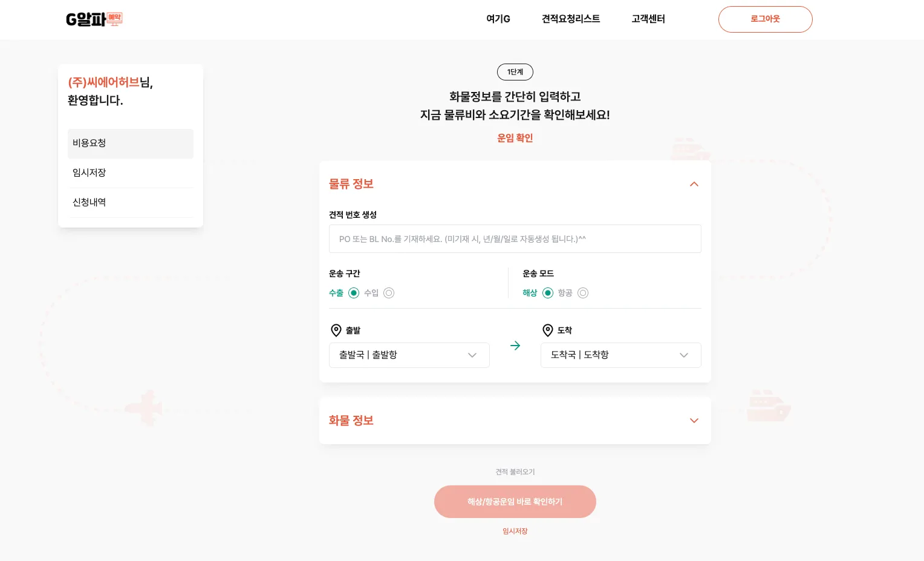Select the 수입 radio button
The height and width of the screenshot is (561, 924).
tap(389, 293)
